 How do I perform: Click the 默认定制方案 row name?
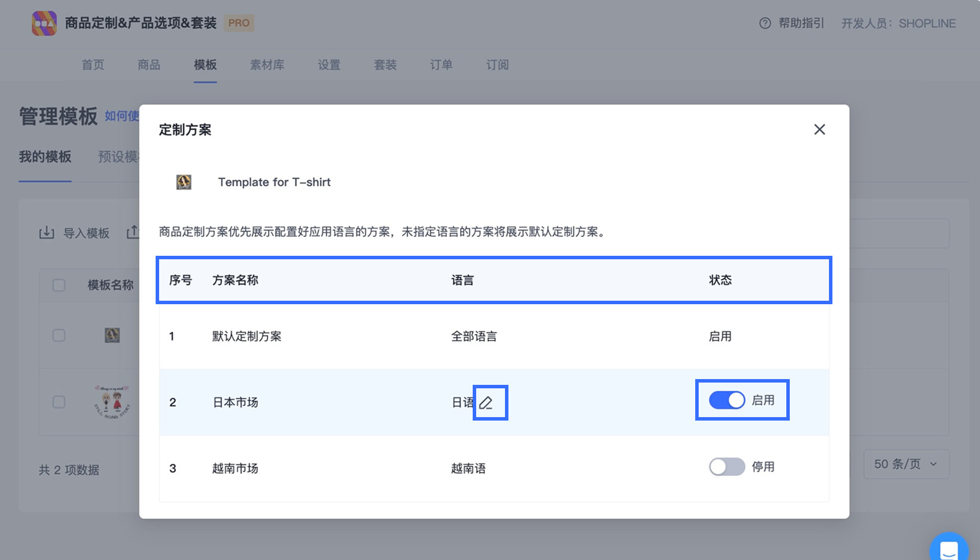pyautogui.click(x=247, y=336)
